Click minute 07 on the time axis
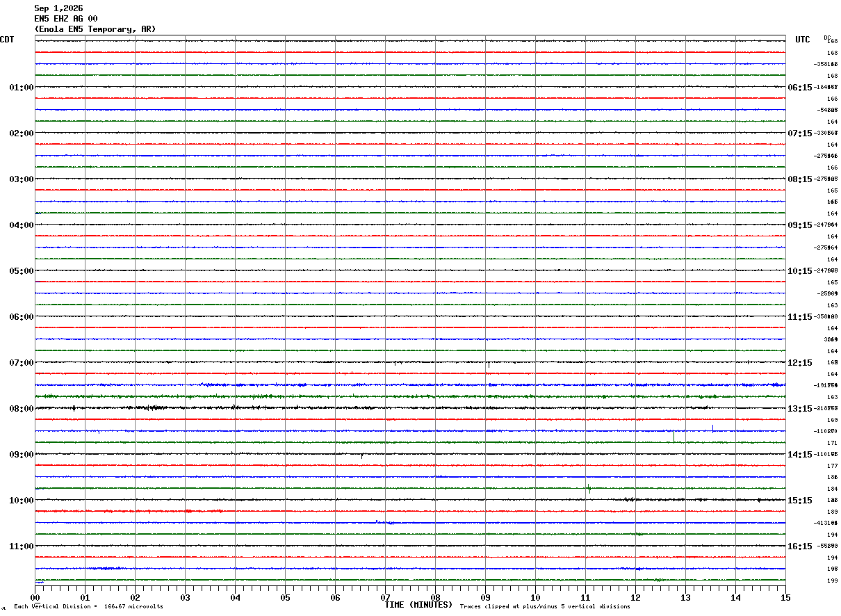The width and height of the screenshot is (841, 616). [x=385, y=597]
